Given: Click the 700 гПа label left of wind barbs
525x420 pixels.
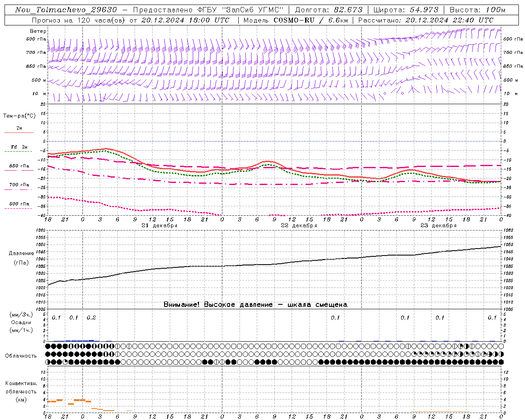Looking at the screenshot, I should point(37,52).
